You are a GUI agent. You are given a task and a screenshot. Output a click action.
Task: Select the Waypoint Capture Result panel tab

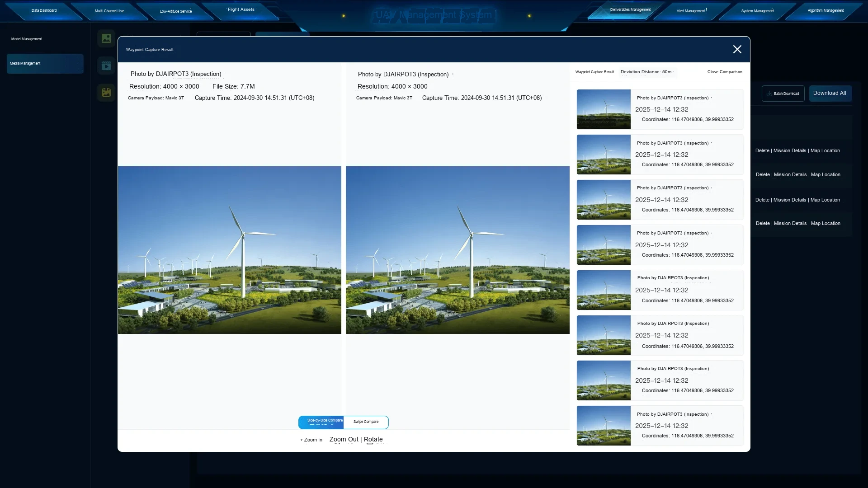594,72
